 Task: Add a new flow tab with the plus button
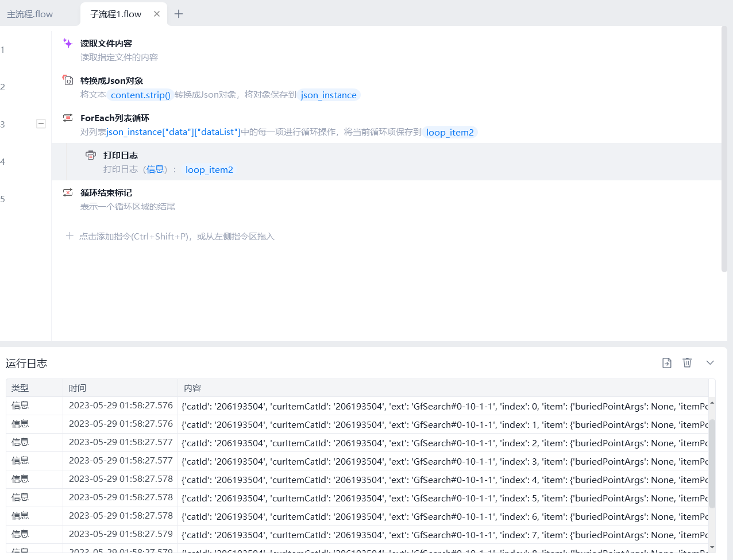point(179,14)
